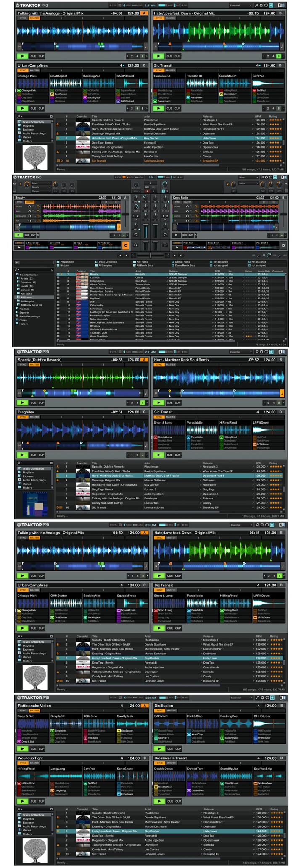The height and width of the screenshot is (868, 301).
Task: Toggle SYNC on the Keep Rollin deck
Action: [x=177, y=202]
